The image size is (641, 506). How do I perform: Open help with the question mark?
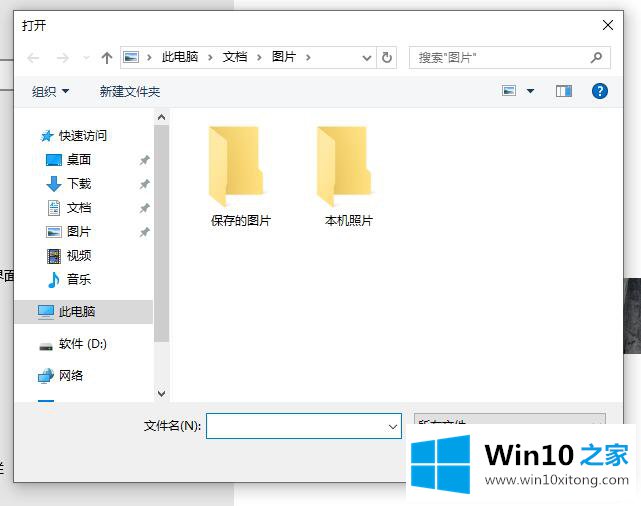[x=600, y=91]
